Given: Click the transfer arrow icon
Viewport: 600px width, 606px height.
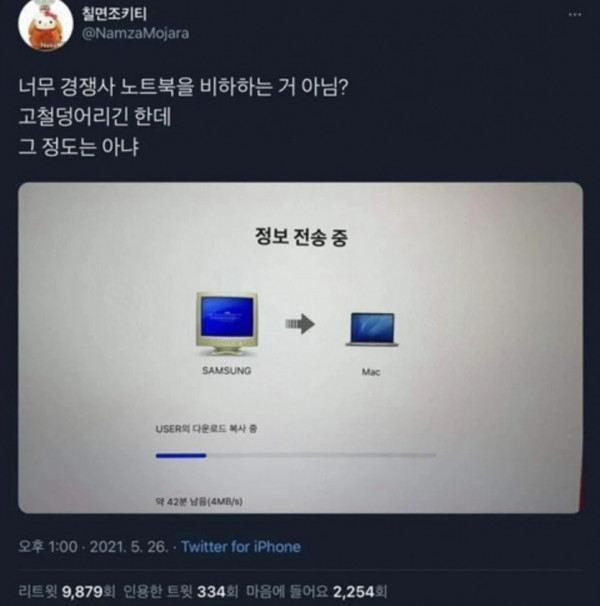Looking at the screenshot, I should (x=300, y=324).
